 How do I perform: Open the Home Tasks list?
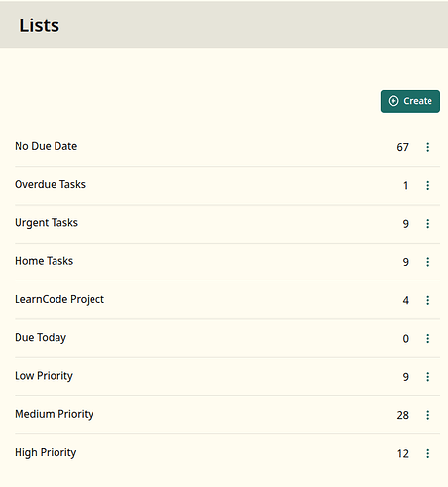(44, 261)
